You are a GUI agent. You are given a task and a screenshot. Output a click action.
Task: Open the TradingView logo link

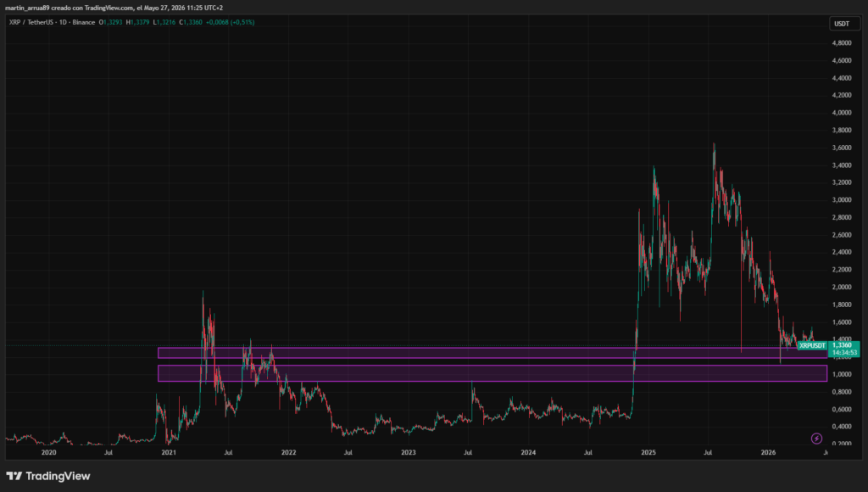tap(48, 476)
